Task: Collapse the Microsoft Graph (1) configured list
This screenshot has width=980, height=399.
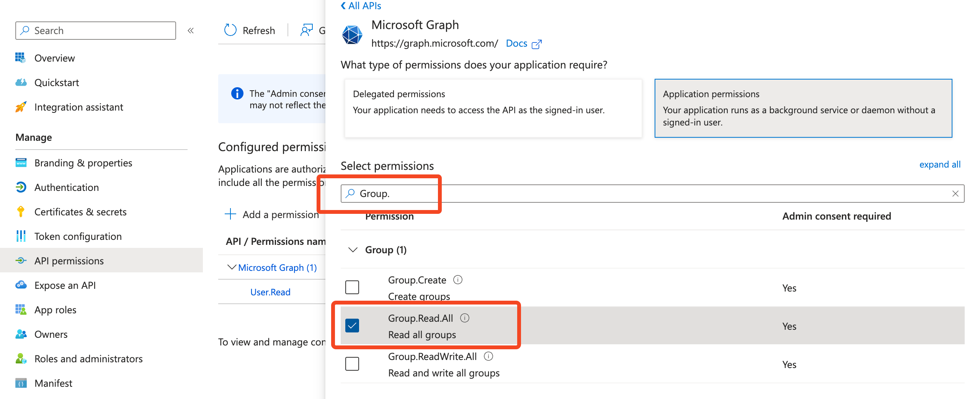Action: [232, 267]
